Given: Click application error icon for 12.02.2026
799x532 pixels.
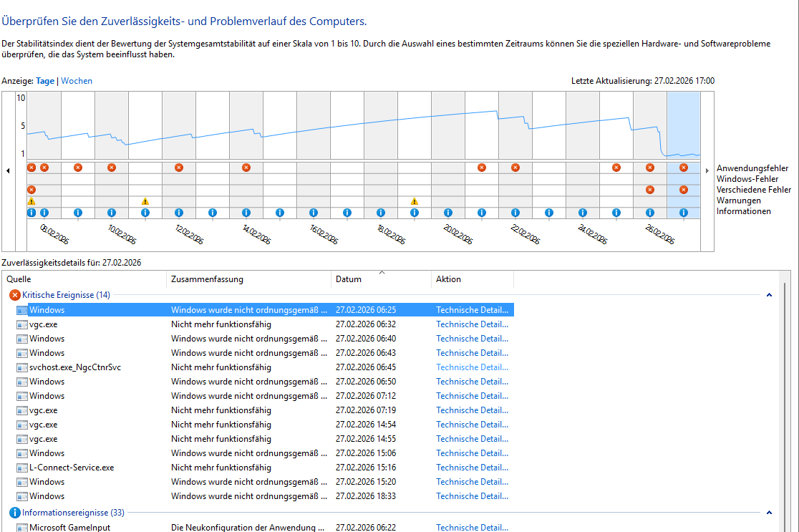Looking at the screenshot, I should click(x=179, y=168).
